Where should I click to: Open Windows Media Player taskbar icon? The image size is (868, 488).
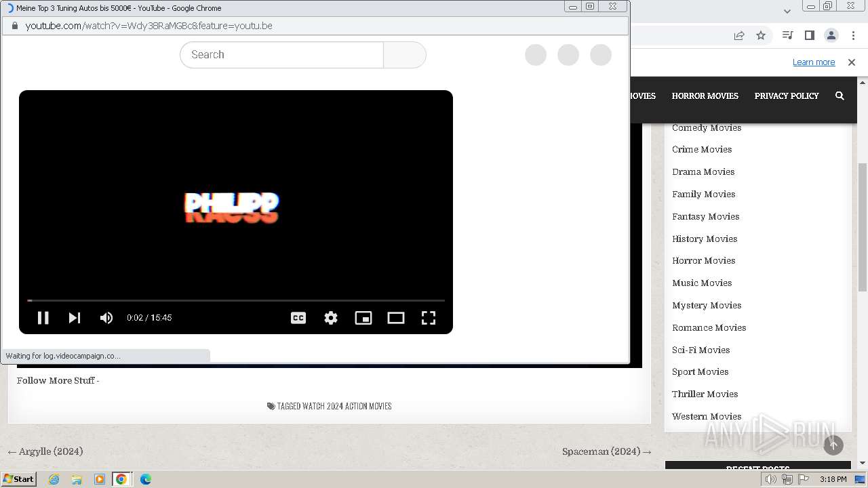click(x=100, y=479)
